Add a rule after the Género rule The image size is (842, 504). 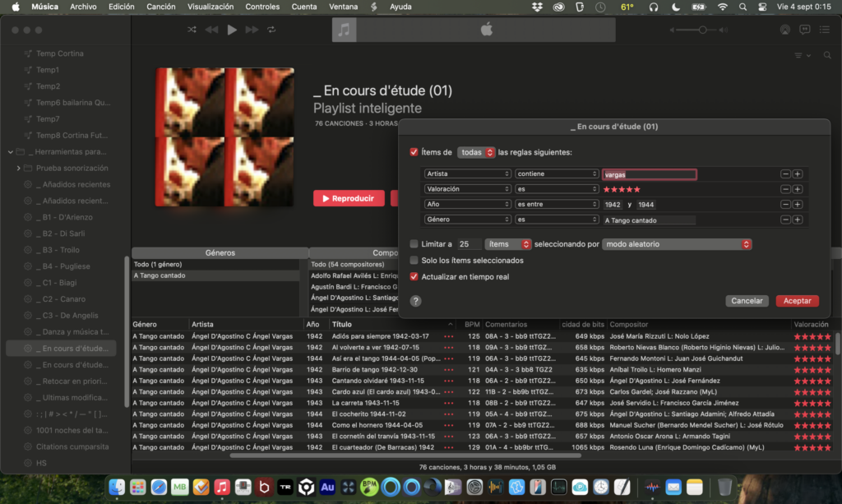point(798,220)
